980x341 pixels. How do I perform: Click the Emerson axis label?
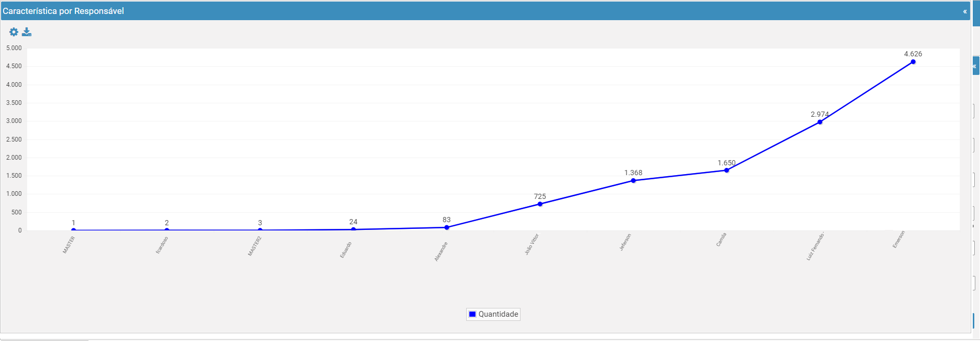point(899,240)
